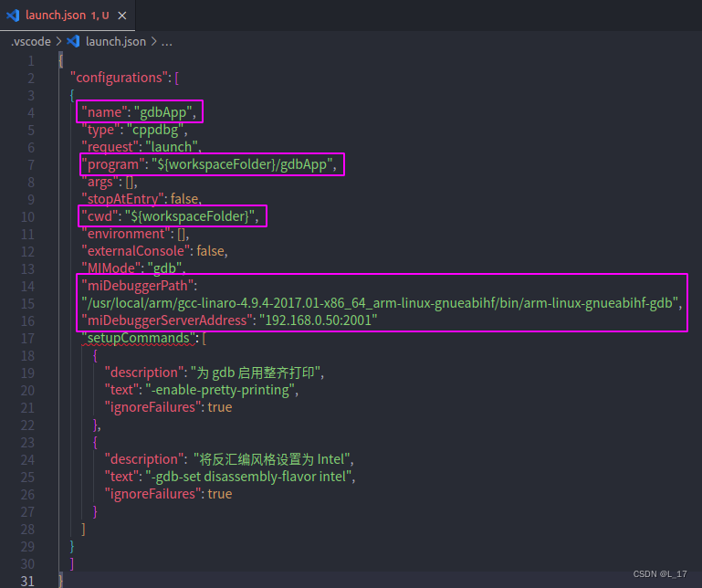Click the .vscode folder breadcrumb
The width and height of the screenshot is (702, 588).
[30, 41]
